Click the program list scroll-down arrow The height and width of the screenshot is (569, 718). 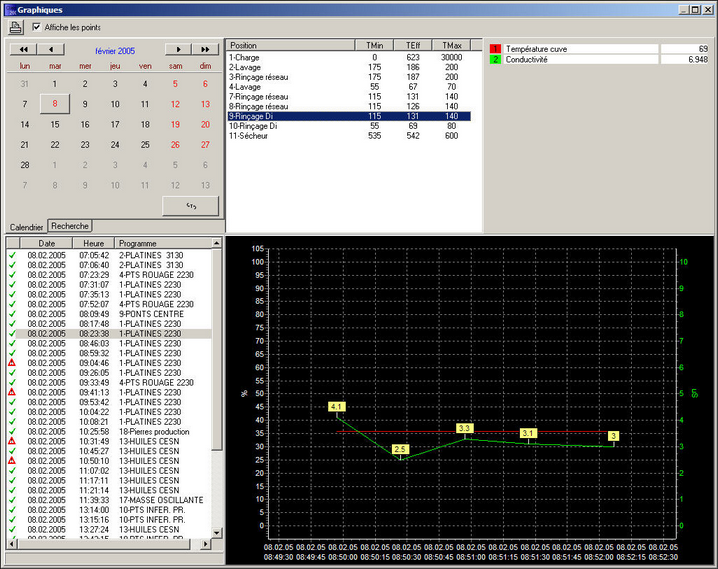(x=217, y=533)
